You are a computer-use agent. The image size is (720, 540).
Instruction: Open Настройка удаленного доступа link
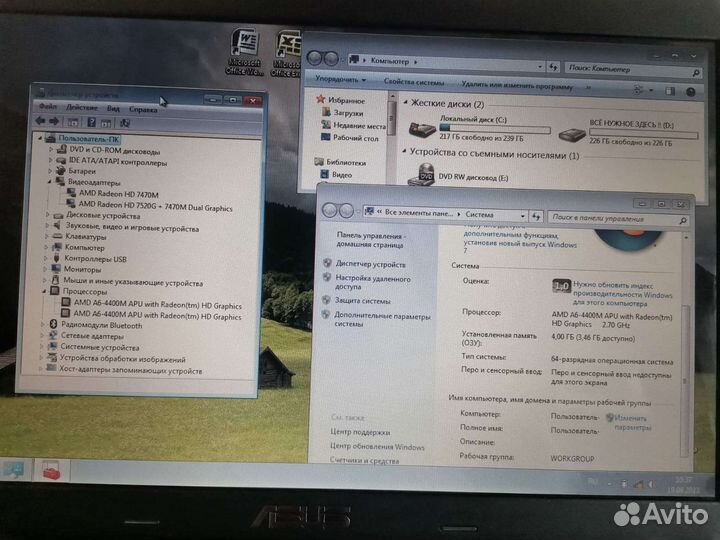[x=372, y=282]
